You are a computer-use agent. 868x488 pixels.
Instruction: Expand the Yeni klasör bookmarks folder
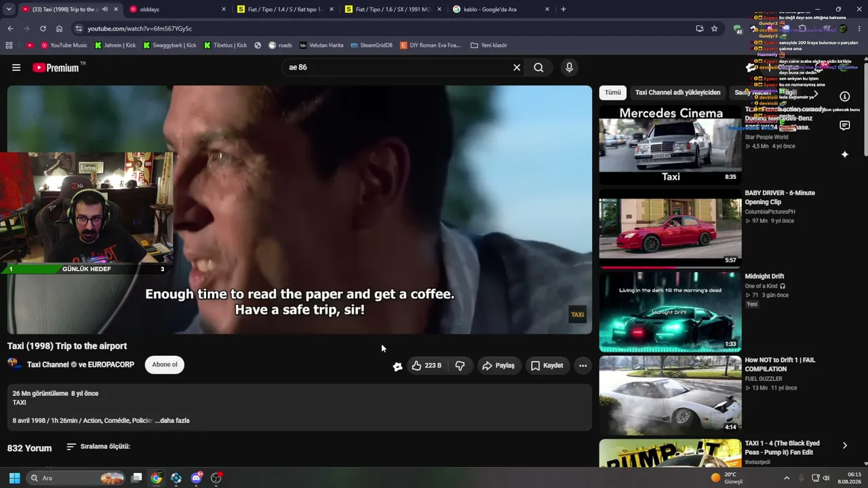pyautogui.click(x=488, y=45)
